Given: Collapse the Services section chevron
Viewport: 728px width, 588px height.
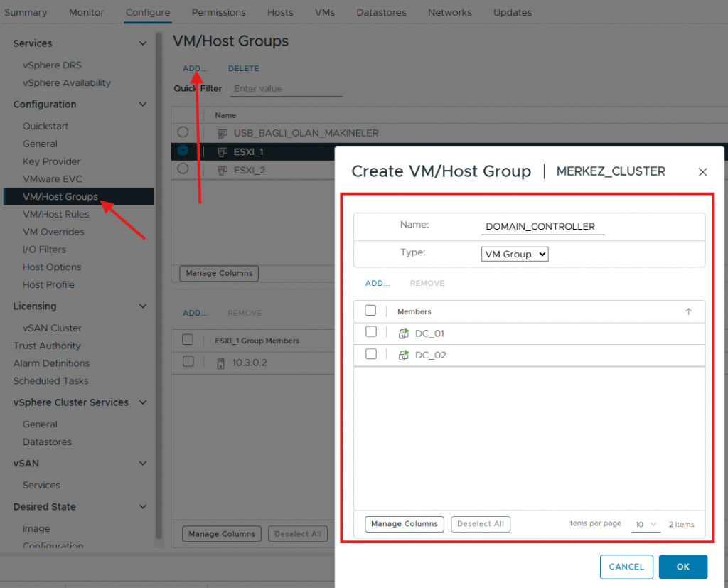Looking at the screenshot, I should click(x=143, y=43).
